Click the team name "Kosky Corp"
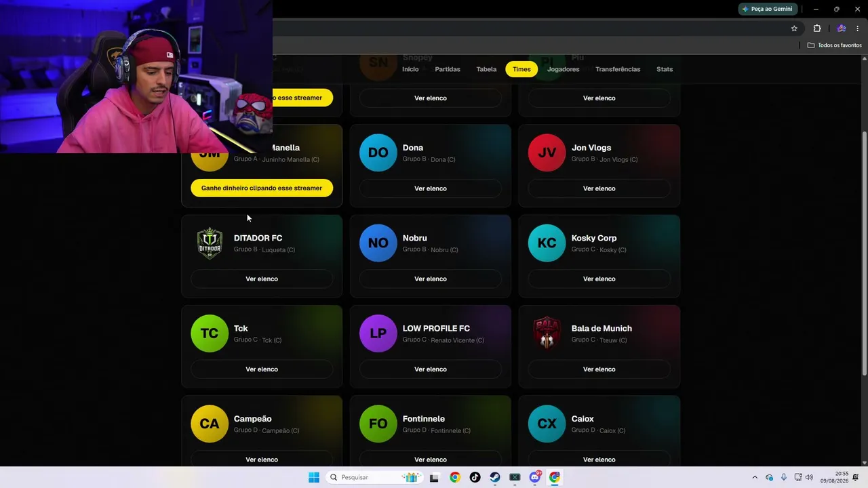Viewport: 868px width, 488px height. [x=594, y=238]
